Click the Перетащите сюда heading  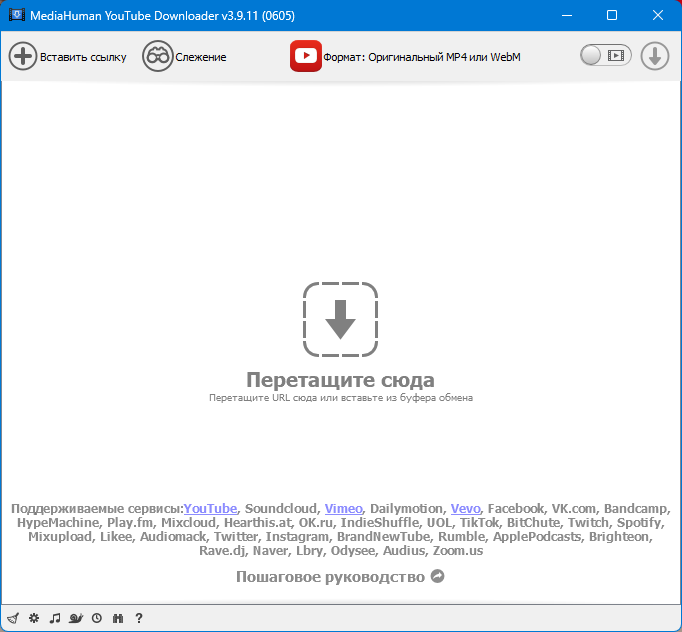pos(341,380)
